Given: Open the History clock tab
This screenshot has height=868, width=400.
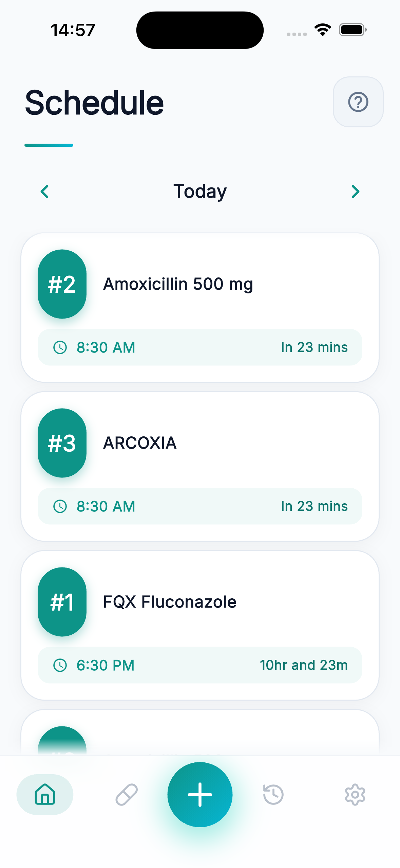Looking at the screenshot, I should coord(273,794).
